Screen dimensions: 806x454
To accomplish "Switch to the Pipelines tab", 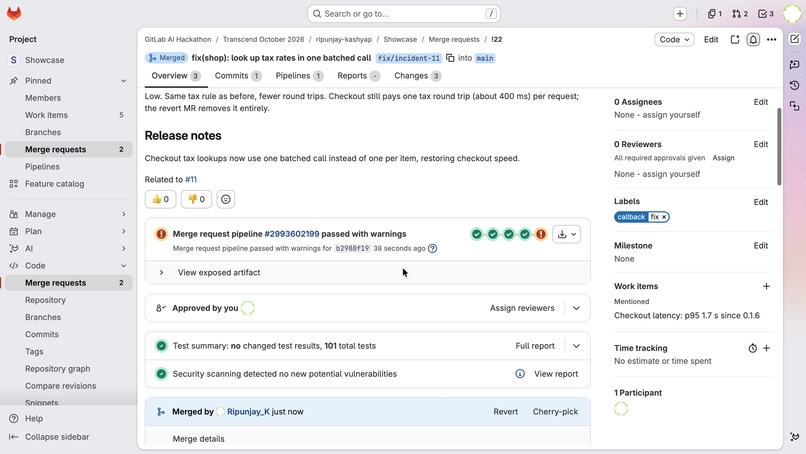I will pos(299,76).
